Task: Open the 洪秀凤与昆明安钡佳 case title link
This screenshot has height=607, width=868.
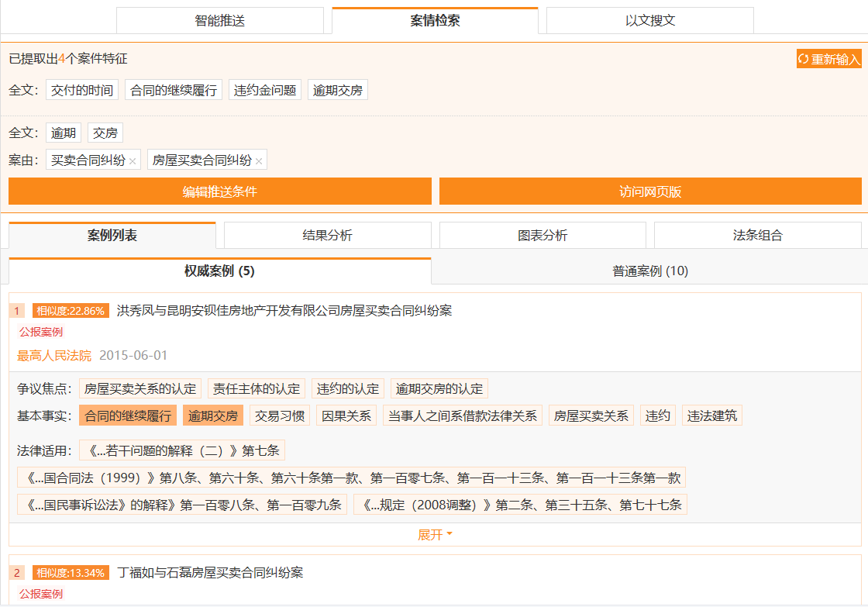Action: (284, 311)
